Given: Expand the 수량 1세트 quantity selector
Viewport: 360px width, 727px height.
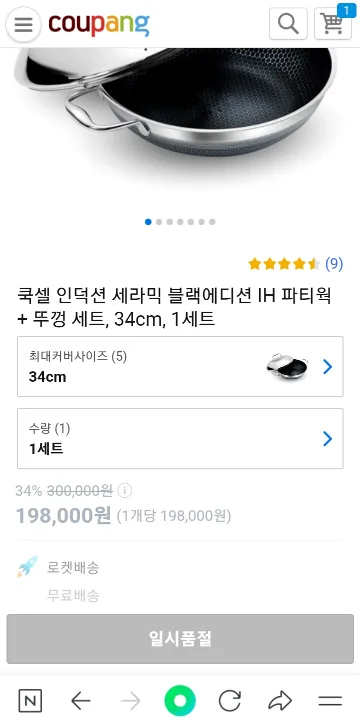Looking at the screenshot, I should [x=180, y=438].
